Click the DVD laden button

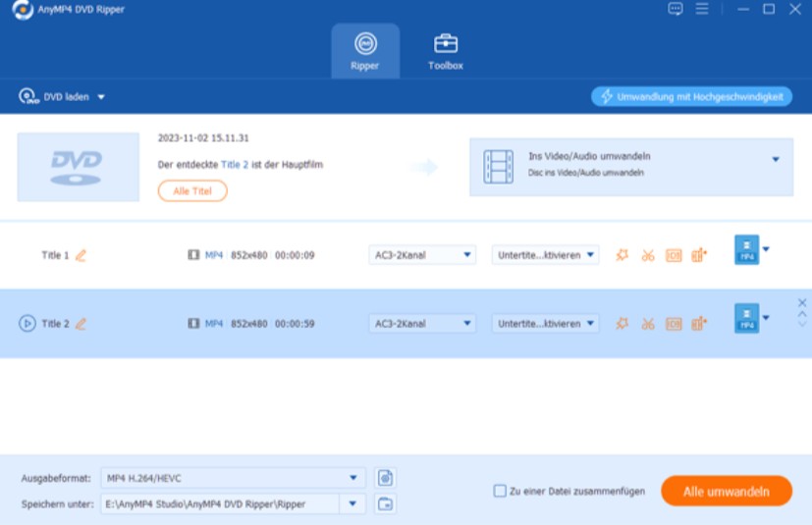(54, 97)
